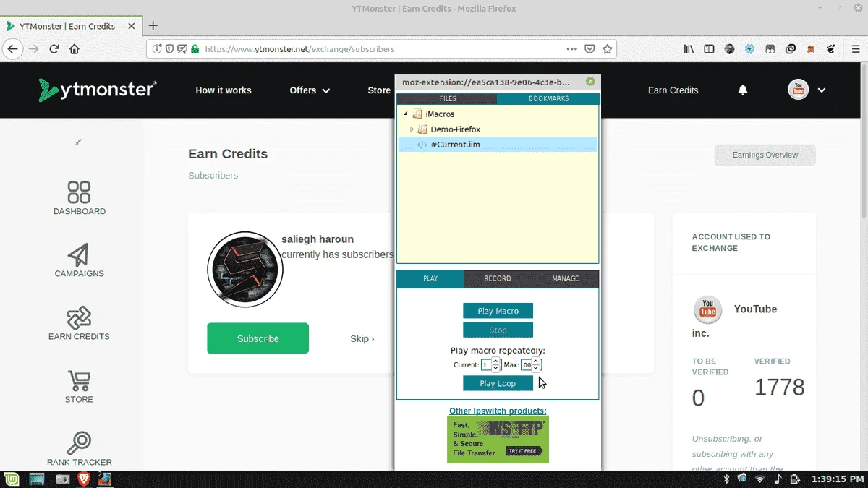The image size is (868, 488).
Task: Select the iMacros Manage tab
Action: tap(566, 278)
